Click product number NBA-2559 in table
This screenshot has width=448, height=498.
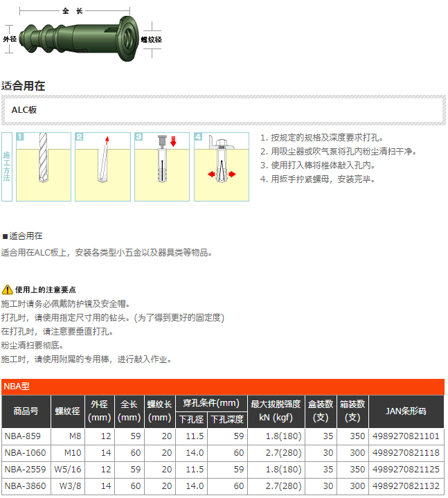coord(25,470)
